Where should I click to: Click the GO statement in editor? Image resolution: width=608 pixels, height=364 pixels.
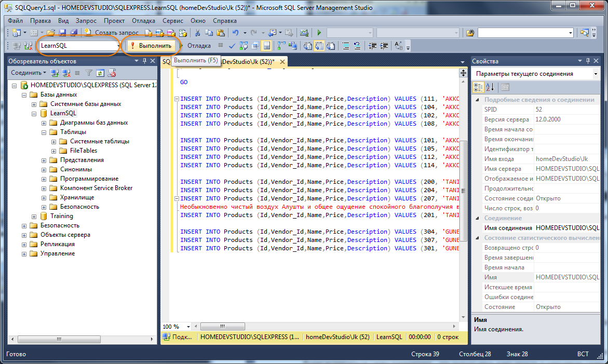[x=184, y=82]
